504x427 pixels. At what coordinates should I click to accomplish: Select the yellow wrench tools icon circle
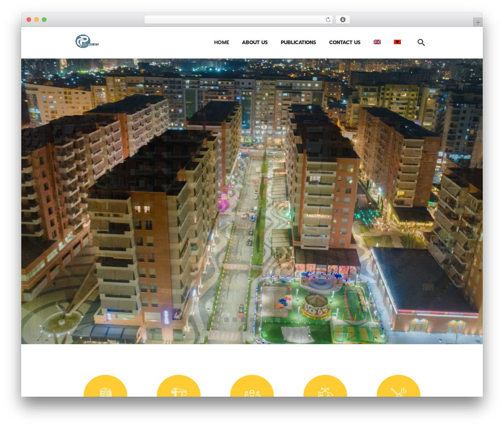[x=398, y=386]
